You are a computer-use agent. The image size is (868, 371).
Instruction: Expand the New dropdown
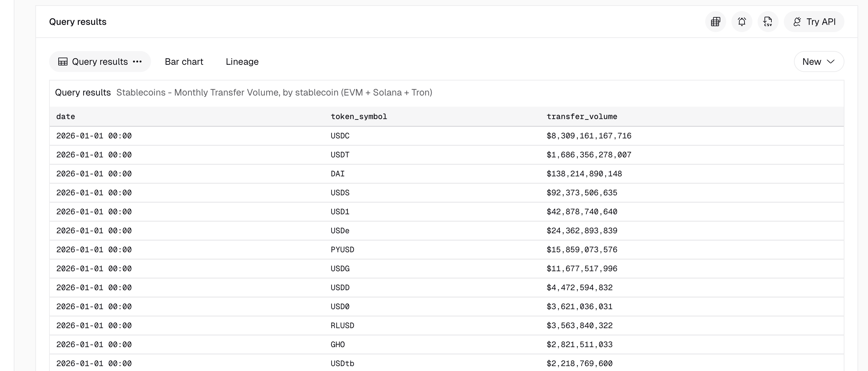click(819, 61)
